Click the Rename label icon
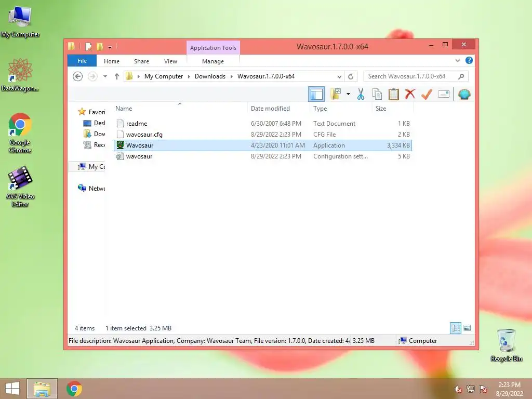Screen dimensions: 532x399 [444, 94]
